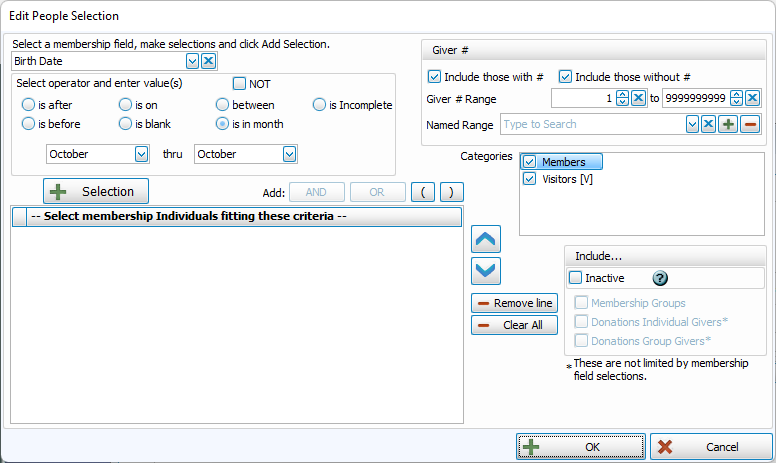Uncheck Include those without #
776x463 pixels.
[x=565, y=76]
